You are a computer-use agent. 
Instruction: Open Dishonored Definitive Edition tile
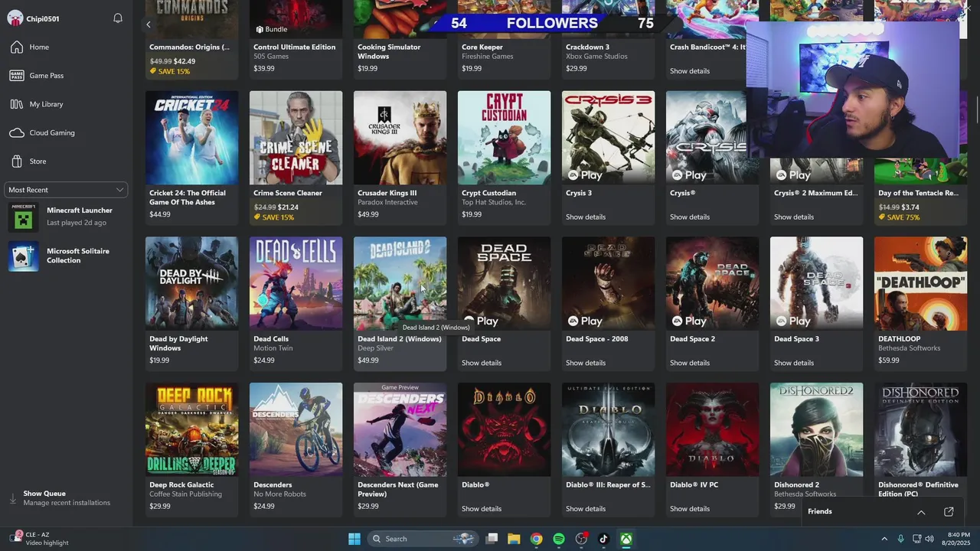920,450
